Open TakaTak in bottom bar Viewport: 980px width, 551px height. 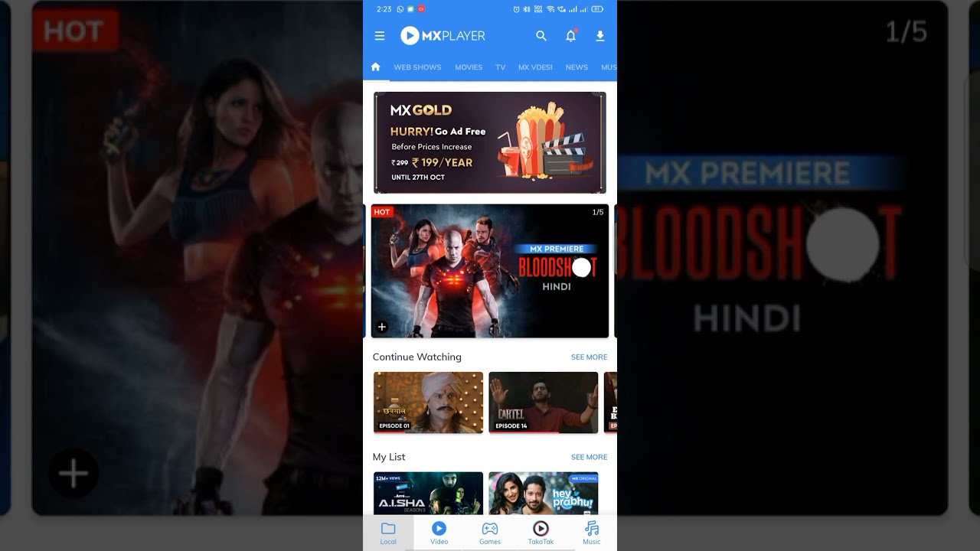541,533
